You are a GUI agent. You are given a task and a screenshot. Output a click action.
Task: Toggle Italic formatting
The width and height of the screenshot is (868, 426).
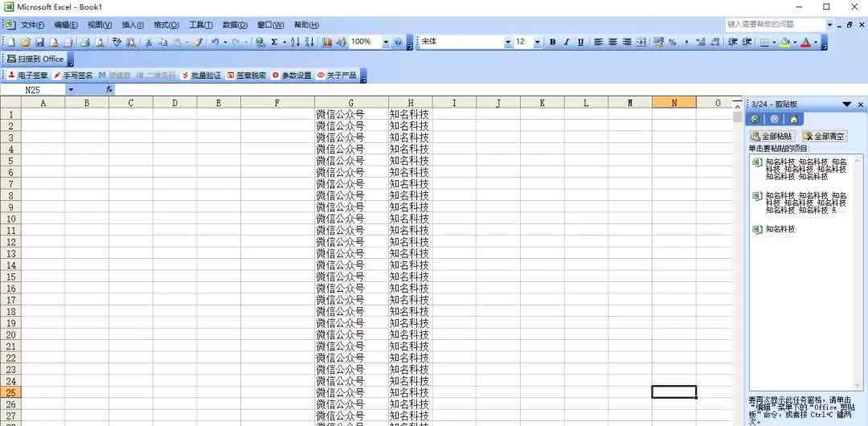coord(567,42)
